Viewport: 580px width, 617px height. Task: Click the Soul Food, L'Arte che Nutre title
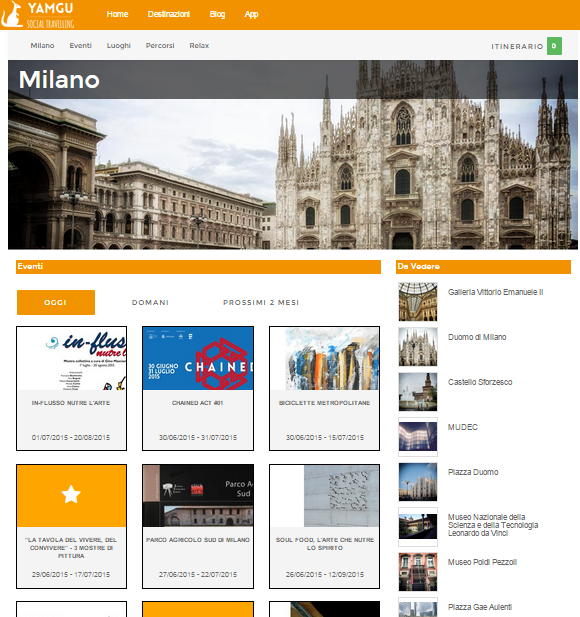(325, 544)
